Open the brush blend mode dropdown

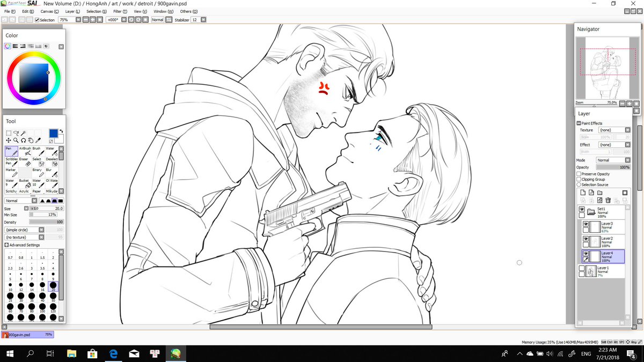click(34, 201)
